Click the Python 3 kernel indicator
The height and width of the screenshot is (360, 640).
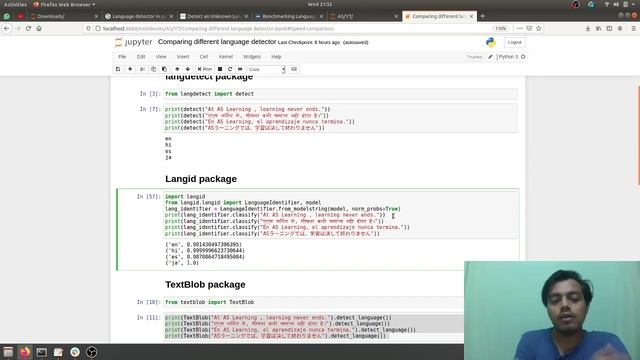(511, 57)
